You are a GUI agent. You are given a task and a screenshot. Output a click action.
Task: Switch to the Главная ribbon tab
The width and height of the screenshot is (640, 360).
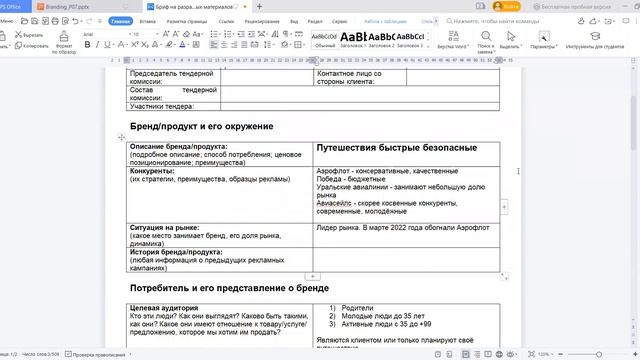(x=121, y=21)
